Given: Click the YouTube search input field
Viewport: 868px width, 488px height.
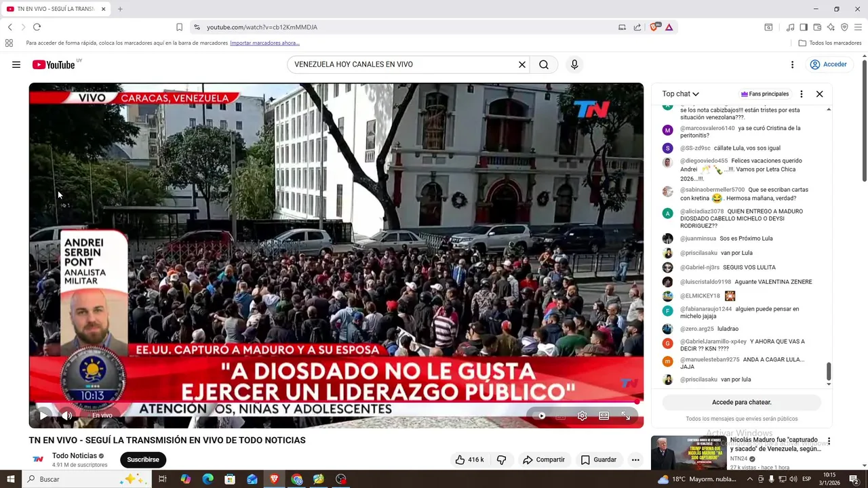Looking at the screenshot, I should click(403, 64).
